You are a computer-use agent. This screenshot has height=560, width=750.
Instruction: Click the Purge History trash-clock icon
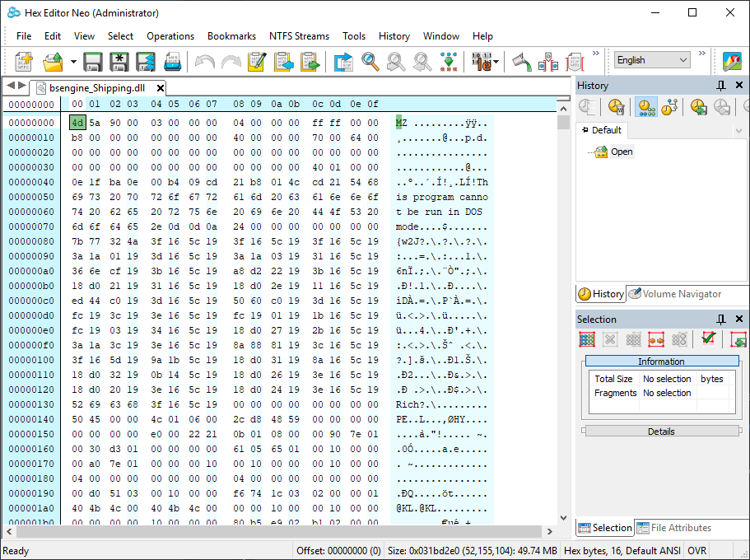point(616,106)
